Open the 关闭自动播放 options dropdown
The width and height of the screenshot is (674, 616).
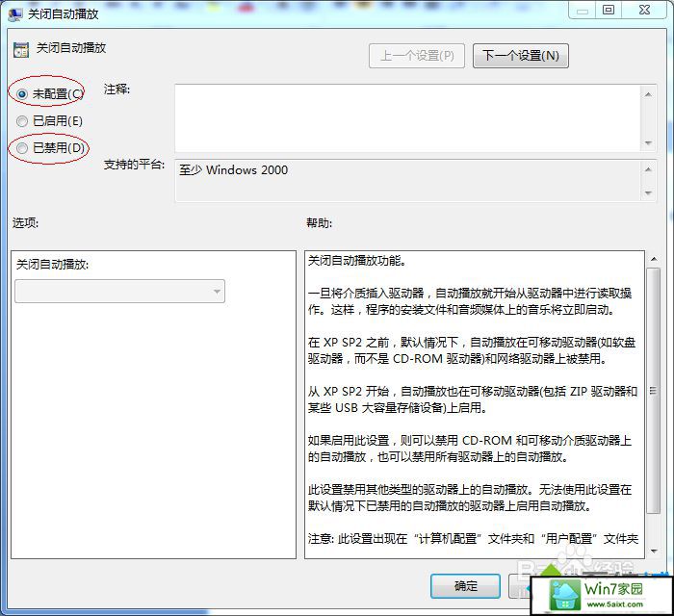(x=119, y=292)
